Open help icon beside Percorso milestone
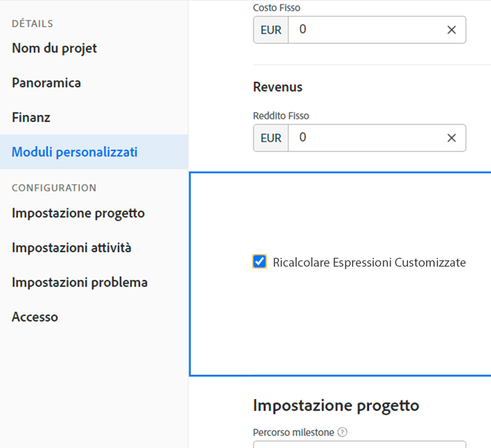Viewport: 491px width, 448px height. (x=342, y=432)
